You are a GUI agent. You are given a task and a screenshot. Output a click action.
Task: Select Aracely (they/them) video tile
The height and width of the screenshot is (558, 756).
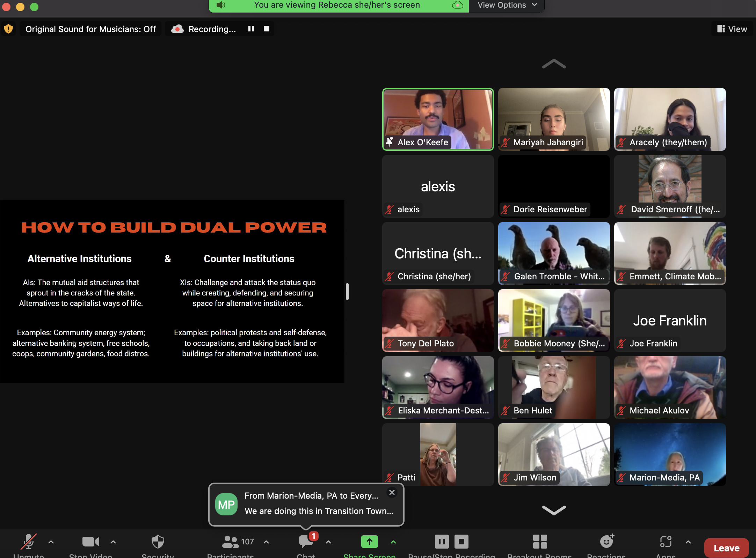[x=670, y=119]
